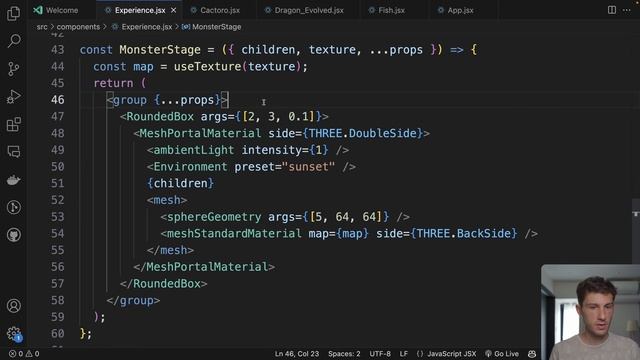This screenshot has height=360, width=640.
Task: Click the ambientLight tag on line 49
Action: [194, 150]
